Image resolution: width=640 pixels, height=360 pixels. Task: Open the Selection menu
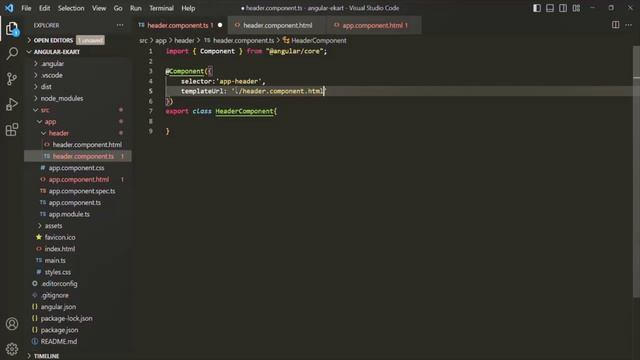tap(71, 8)
